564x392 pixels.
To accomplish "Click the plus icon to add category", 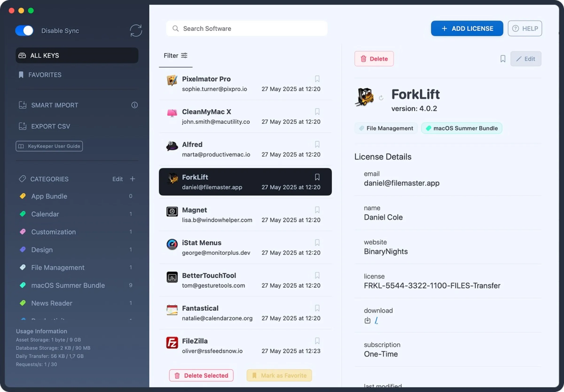I will pos(133,179).
